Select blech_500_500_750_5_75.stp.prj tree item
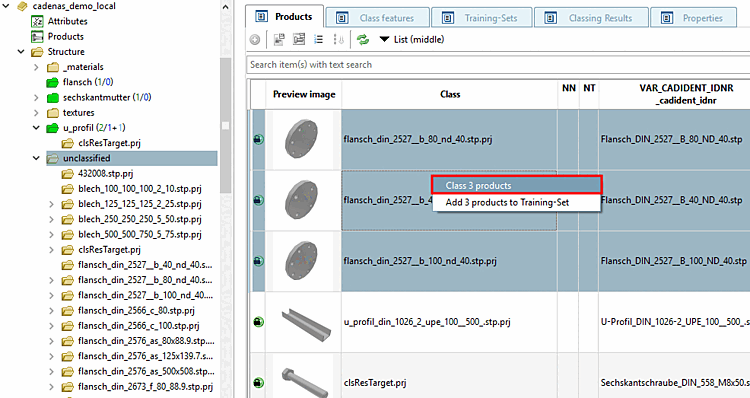 coord(140,234)
